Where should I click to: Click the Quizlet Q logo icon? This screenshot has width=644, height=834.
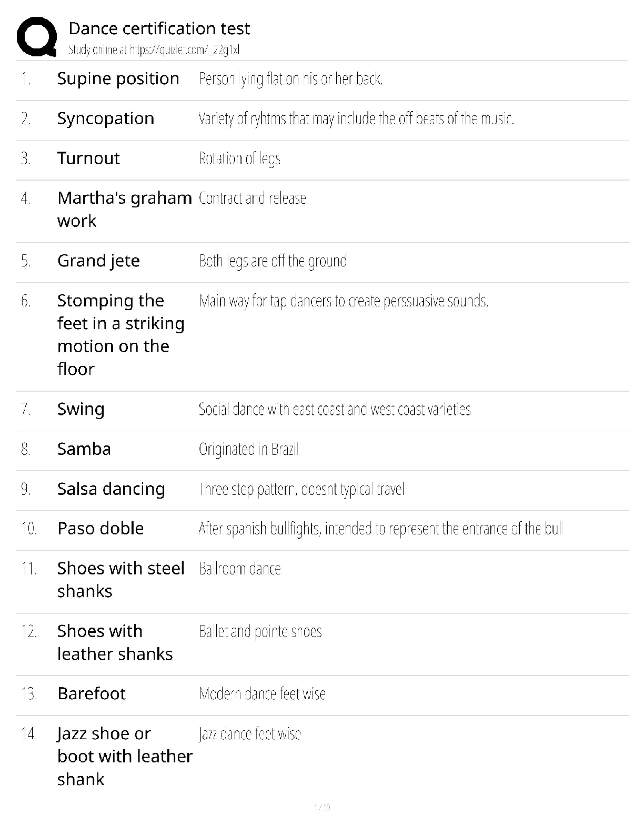coord(37,36)
